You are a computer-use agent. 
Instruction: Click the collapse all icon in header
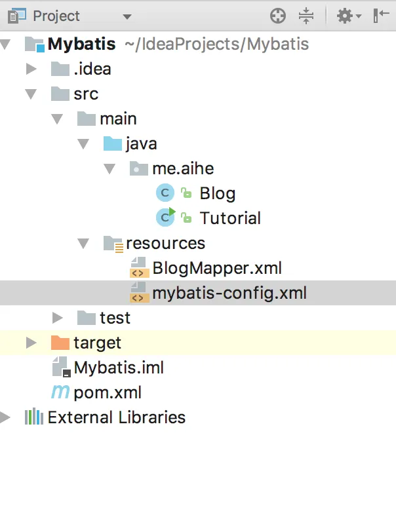point(306,16)
